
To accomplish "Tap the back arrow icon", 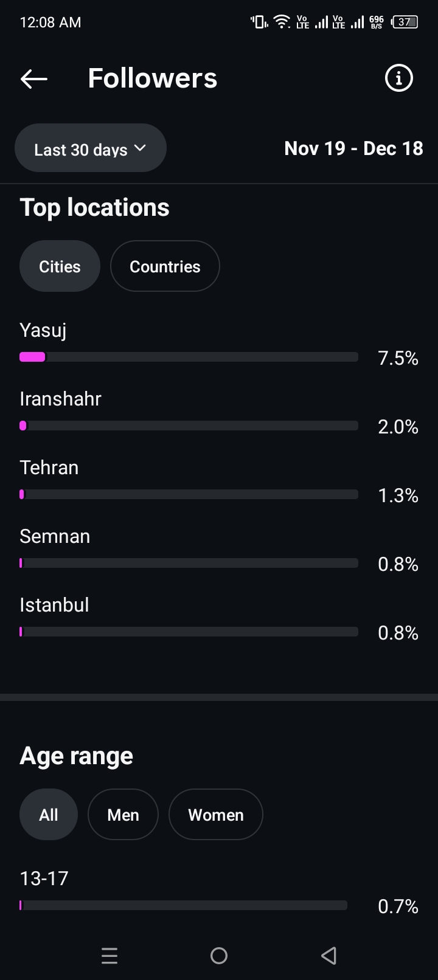I will (x=33, y=78).
